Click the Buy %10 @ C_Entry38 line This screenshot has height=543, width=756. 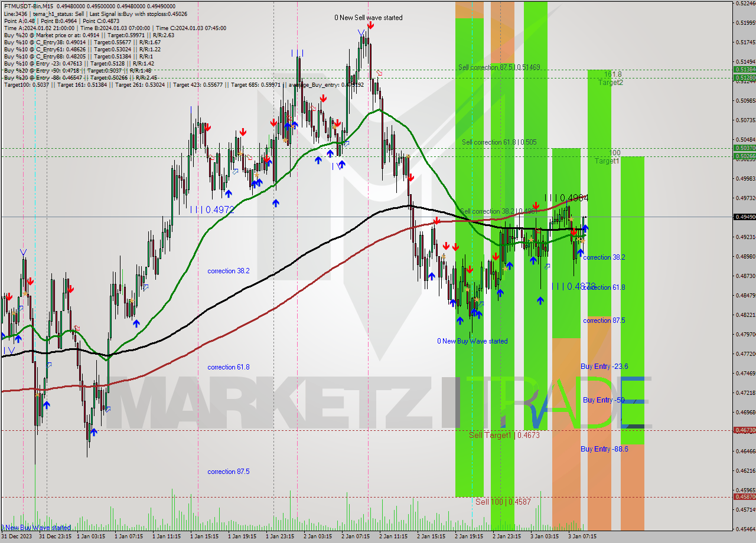pos(82,42)
